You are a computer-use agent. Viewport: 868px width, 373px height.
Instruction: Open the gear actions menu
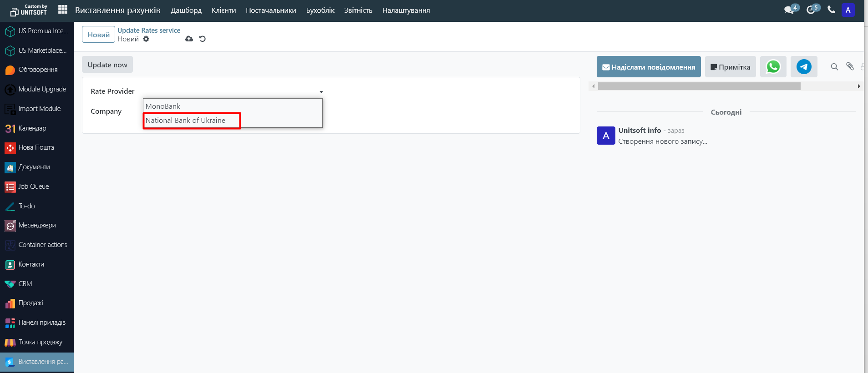tap(146, 39)
